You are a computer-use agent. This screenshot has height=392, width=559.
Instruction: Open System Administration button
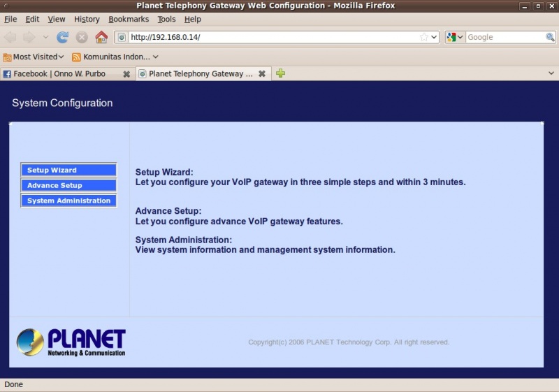[x=68, y=201]
